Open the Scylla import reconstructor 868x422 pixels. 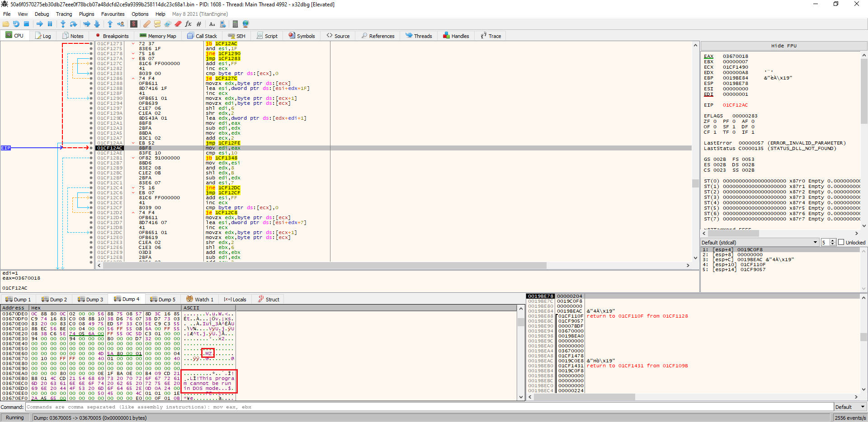pyautogui.click(x=134, y=24)
